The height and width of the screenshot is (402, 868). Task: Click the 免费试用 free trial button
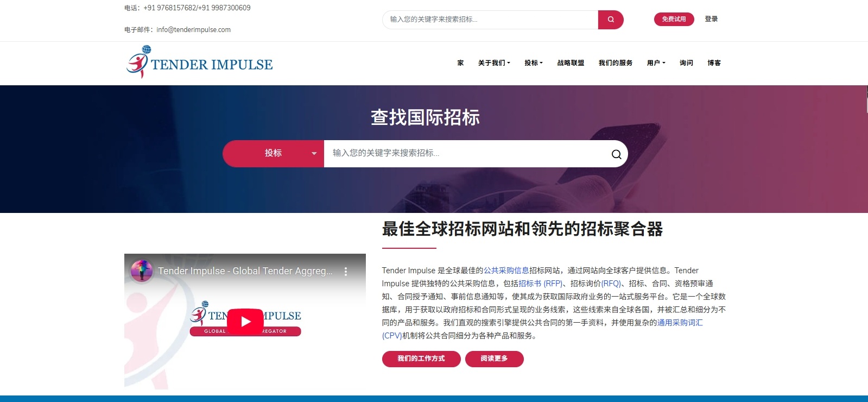(674, 19)
